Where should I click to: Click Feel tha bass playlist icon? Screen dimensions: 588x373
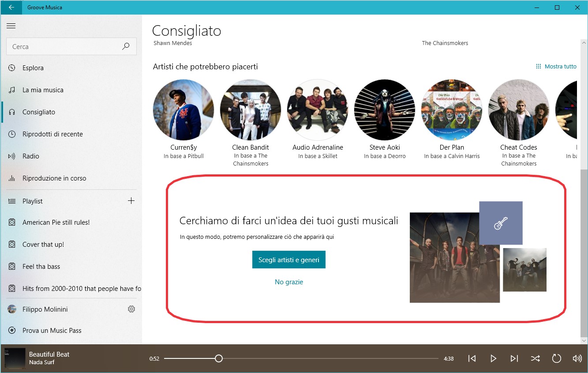click(12, 267)
